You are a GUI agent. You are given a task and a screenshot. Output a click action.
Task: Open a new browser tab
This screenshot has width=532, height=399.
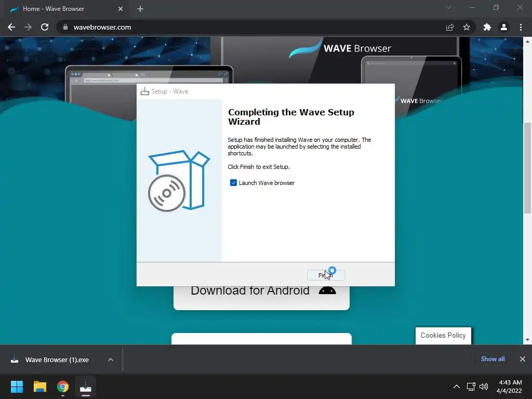pos(140,9)
